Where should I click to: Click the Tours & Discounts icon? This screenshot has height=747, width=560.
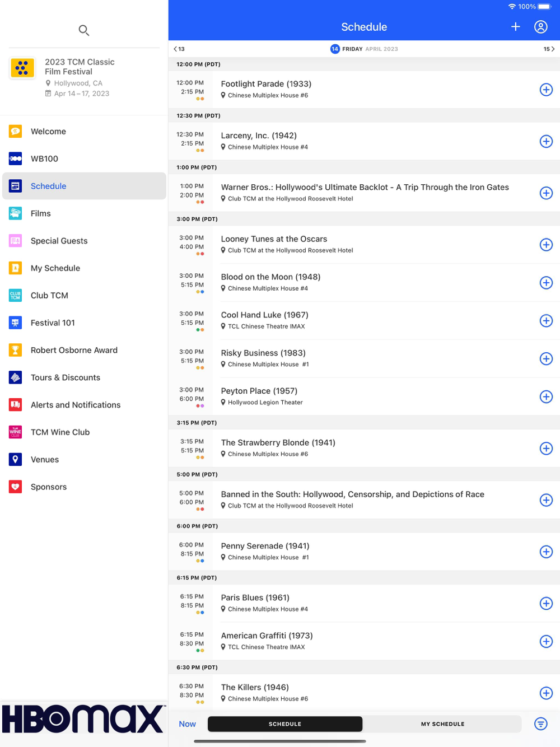click(x=16, y=377)
